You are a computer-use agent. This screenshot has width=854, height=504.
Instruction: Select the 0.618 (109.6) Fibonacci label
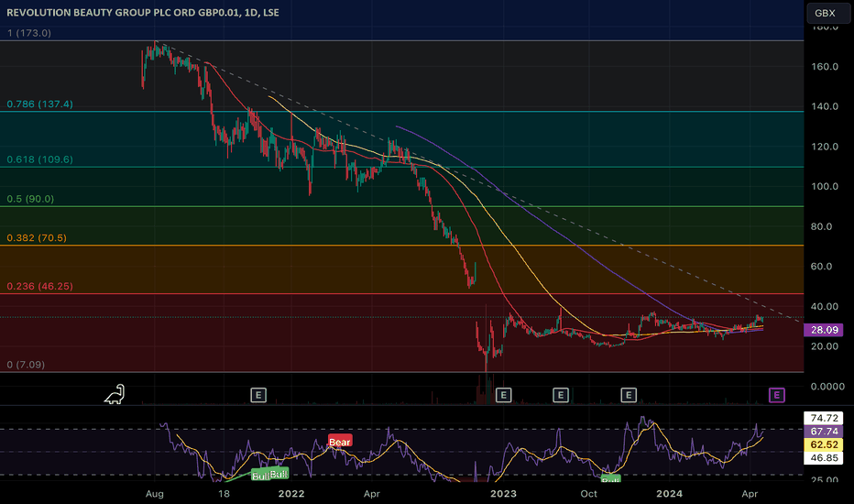pos(39,159)
